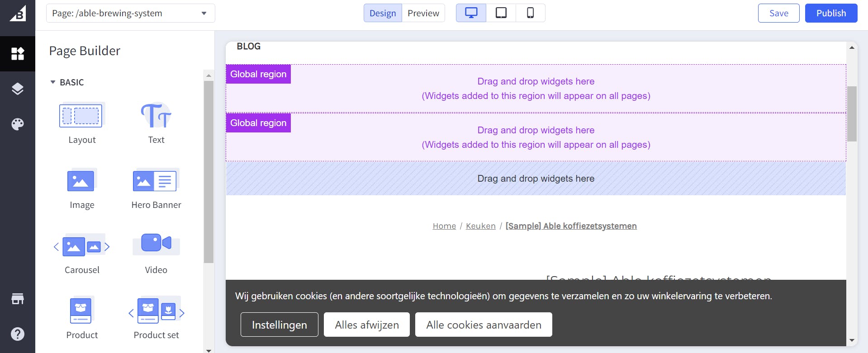Open the Home breadcrumb link

pyautogui.click(x=444, y=226)
